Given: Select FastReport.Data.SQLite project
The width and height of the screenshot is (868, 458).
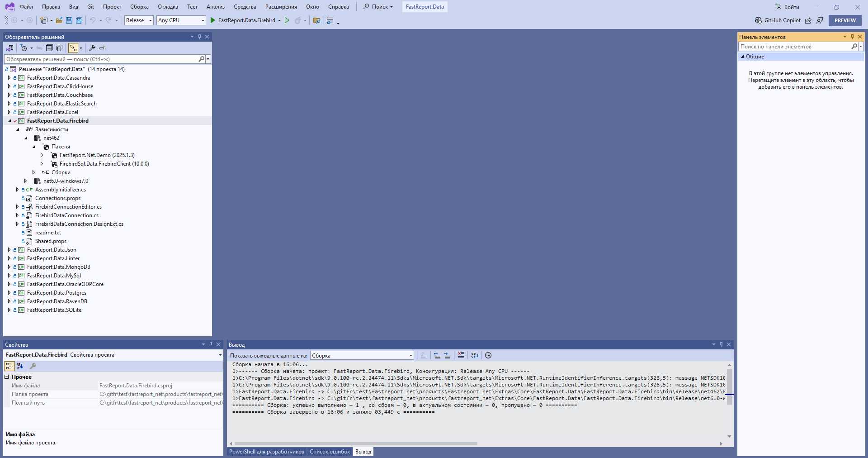Looking at the screenshot, I should 54,310.
